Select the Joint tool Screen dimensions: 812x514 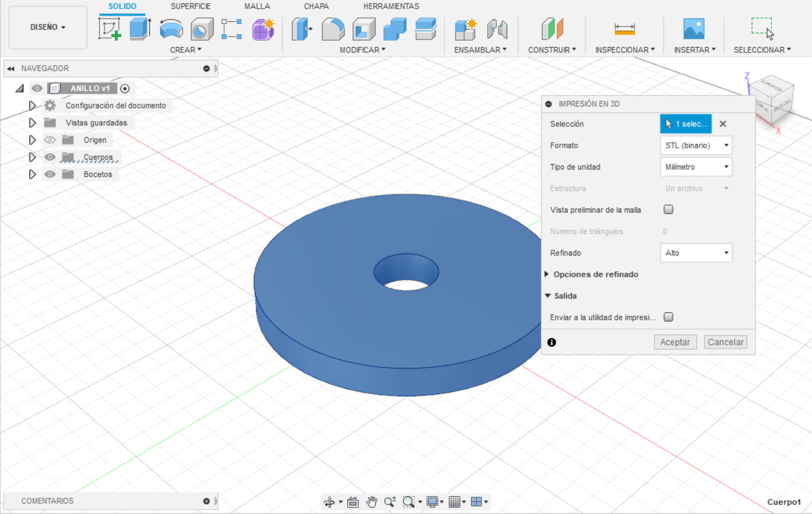[497, 29]
